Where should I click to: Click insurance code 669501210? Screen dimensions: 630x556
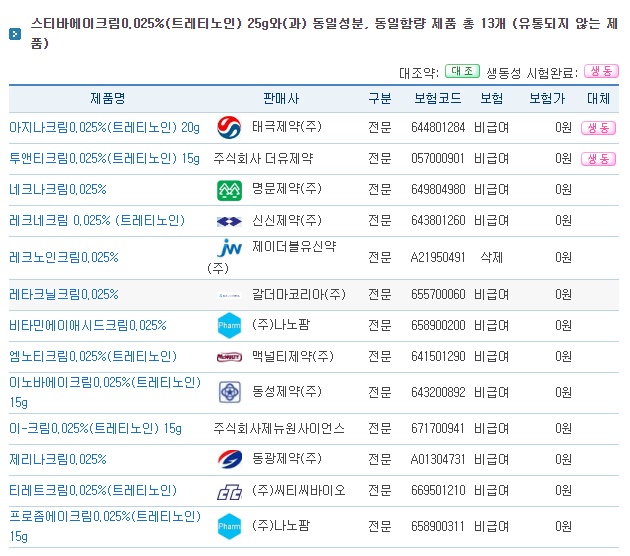point(438,490)
